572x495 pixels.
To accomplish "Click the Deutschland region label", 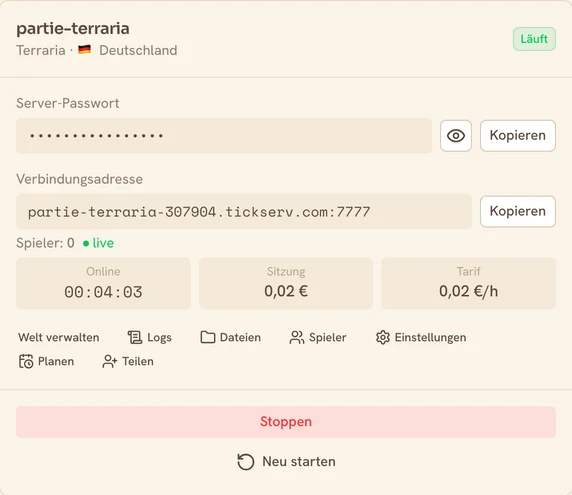I will pos(138,50).
